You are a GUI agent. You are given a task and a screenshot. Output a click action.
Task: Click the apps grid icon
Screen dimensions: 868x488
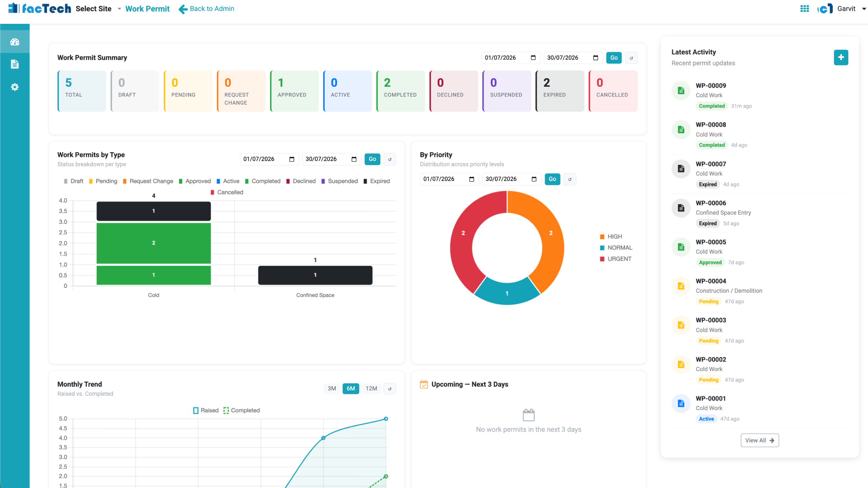[x=805, y=9]
